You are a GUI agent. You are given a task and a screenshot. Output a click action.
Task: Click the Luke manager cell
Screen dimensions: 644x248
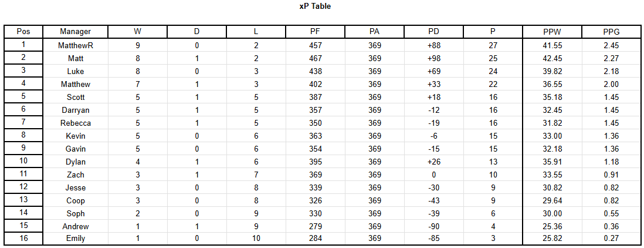[75, 71]
